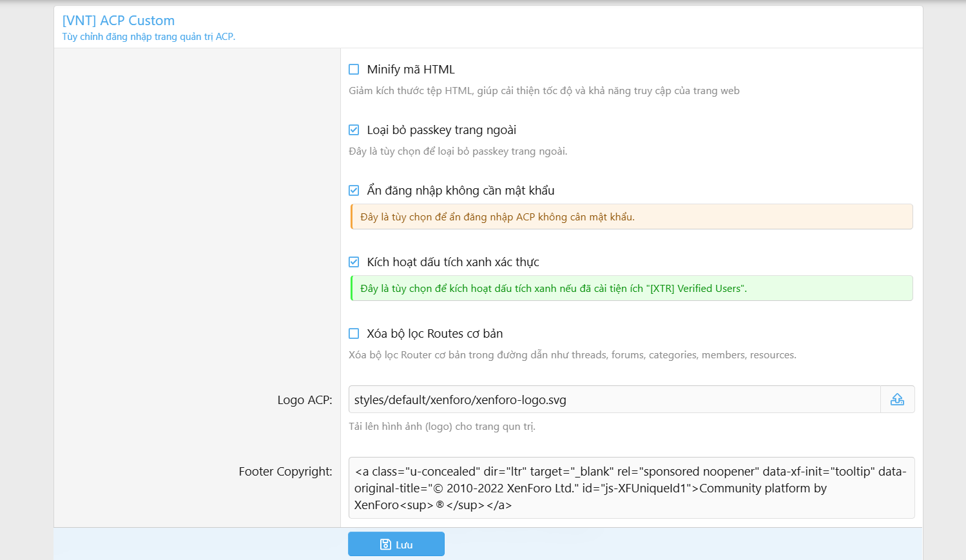The image size is (966, 560).
Task: Check Xóa bộ lọc Routes cơ bản option
Action: click(x=354, y=333)
